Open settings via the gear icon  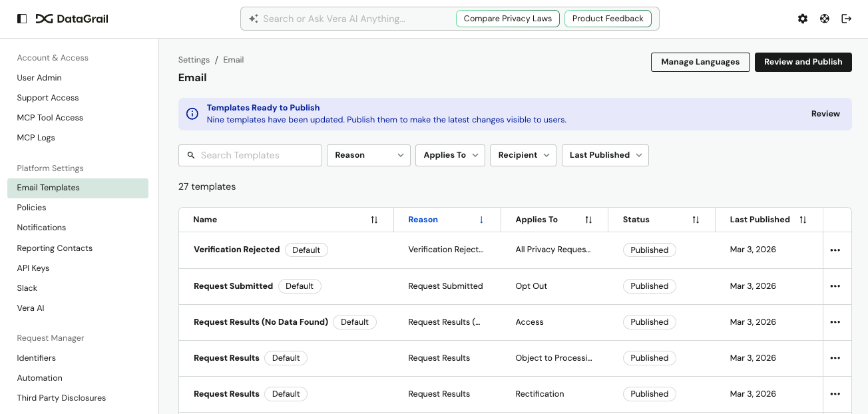click(x=803, y=19)
